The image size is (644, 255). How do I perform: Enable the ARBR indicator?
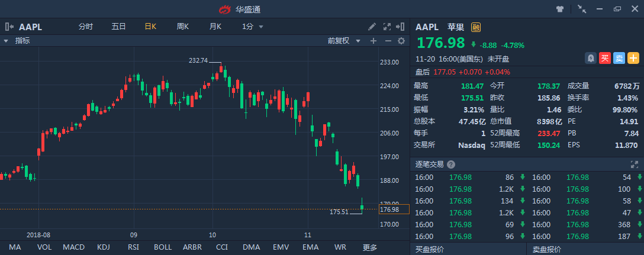(192, 247)
